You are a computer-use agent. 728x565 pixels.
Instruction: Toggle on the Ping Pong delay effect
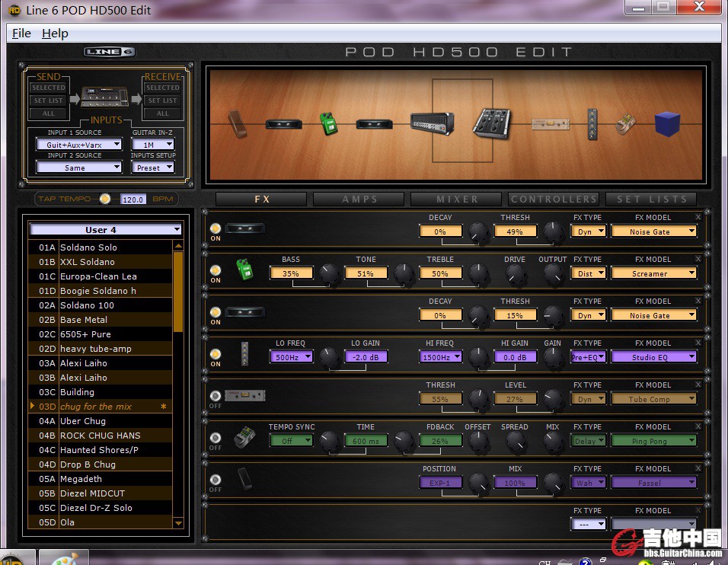[216, 438]
